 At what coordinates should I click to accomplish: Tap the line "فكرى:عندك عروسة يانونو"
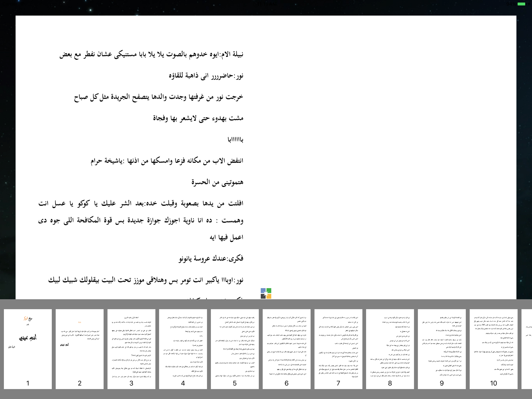click(x=211, y=259)
